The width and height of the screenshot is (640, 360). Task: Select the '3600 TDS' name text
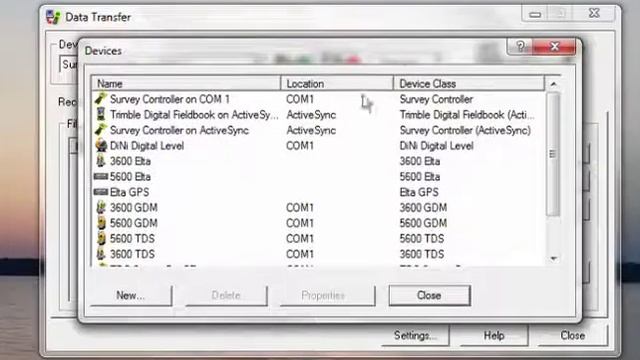tap(132, 254)
